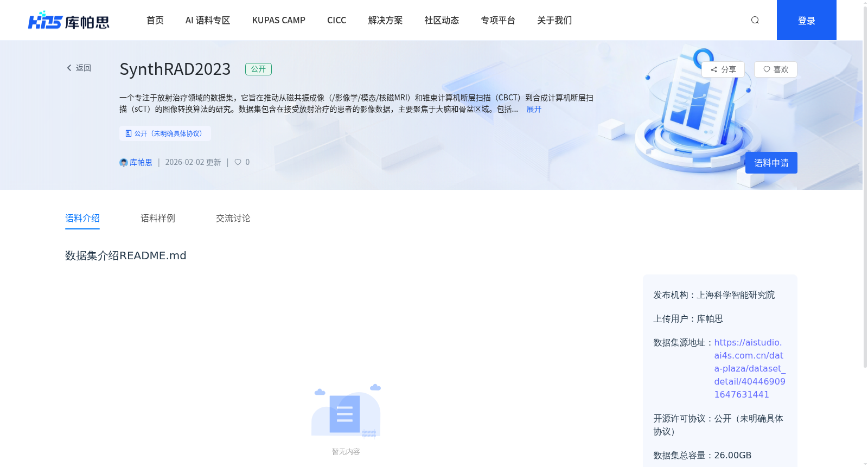The width and height of the screenshot is (868, 467).
Task: Click 发布机构:上海科学智能研究院 text
Action: 714,295
